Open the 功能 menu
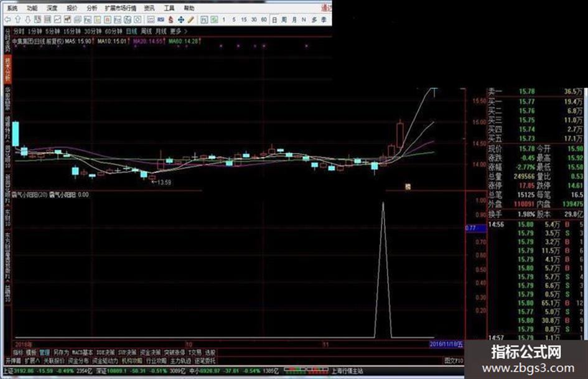This screenshot has height=379, width=588. 32,8
